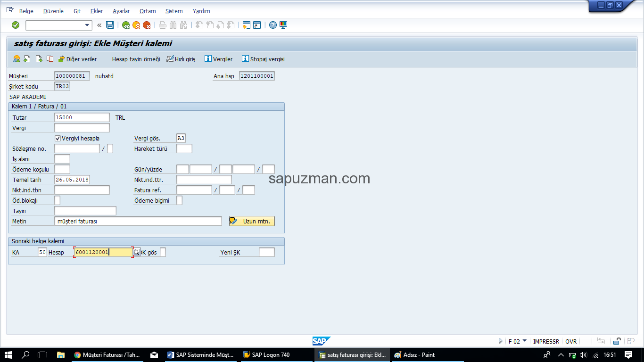Uncheck the Vergiyi hesapla checkbox
Image resolution: width=644 pixels, height=362 pixels.
tap(58, 138)
